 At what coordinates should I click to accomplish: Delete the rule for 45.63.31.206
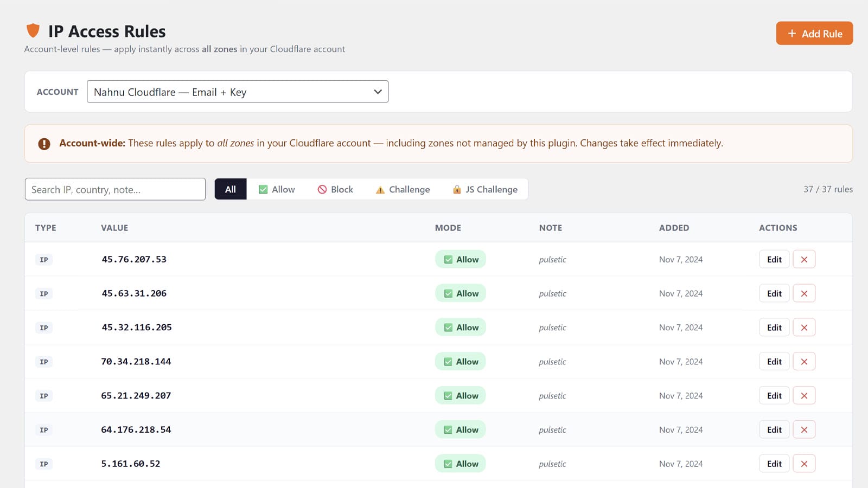coord(804,293)
